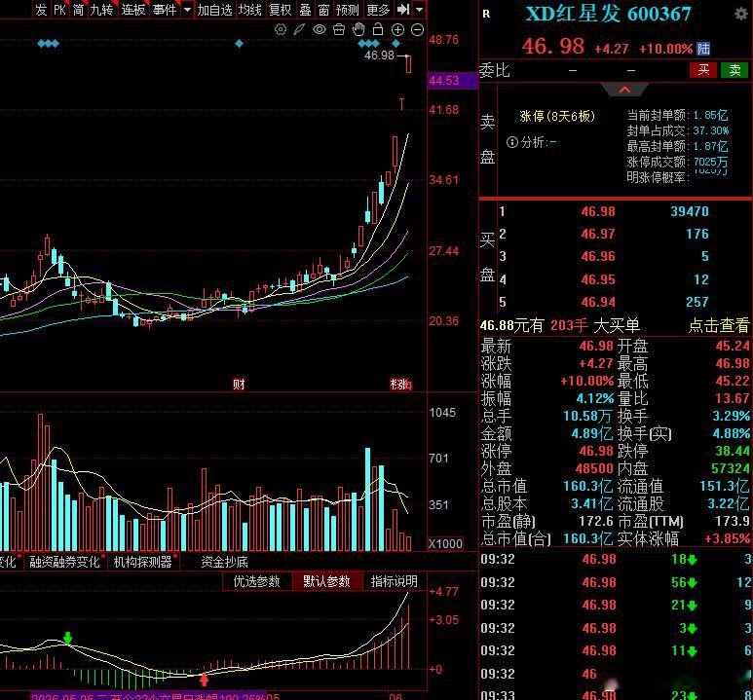Open the toolbox icon above chart
Screen dimensions: 753x700
pos(339,30)
